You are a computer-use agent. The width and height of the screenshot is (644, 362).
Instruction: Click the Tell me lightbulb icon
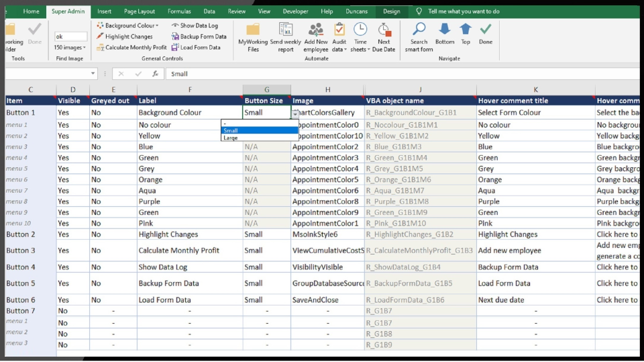click(x=419, y=11)
